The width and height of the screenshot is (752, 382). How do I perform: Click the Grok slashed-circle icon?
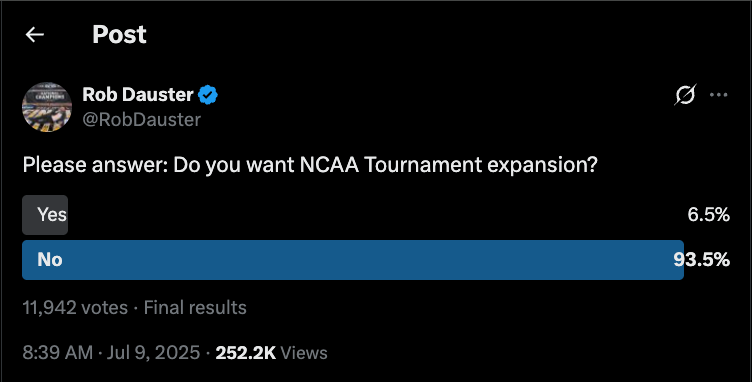pos(685,95)
